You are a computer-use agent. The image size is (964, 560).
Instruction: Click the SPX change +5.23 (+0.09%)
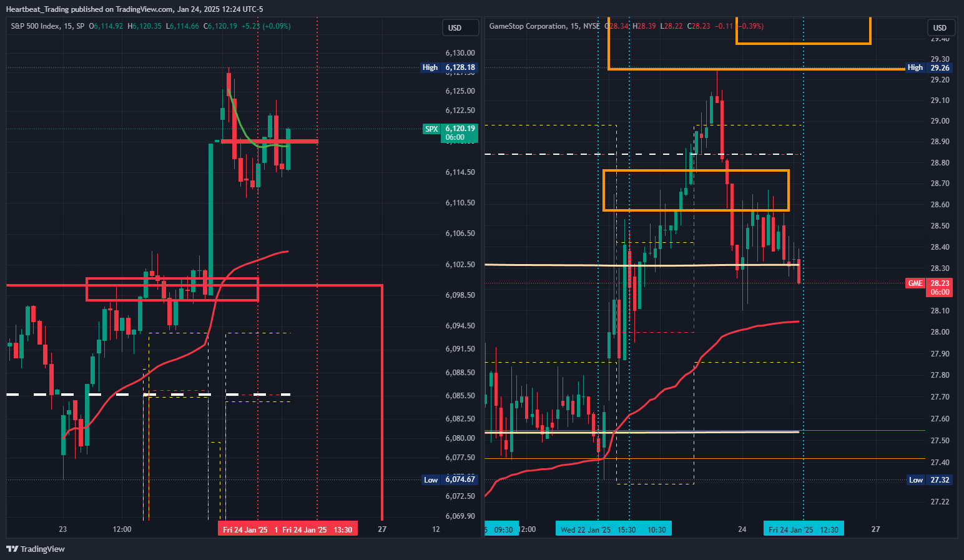tap(266, 26)
